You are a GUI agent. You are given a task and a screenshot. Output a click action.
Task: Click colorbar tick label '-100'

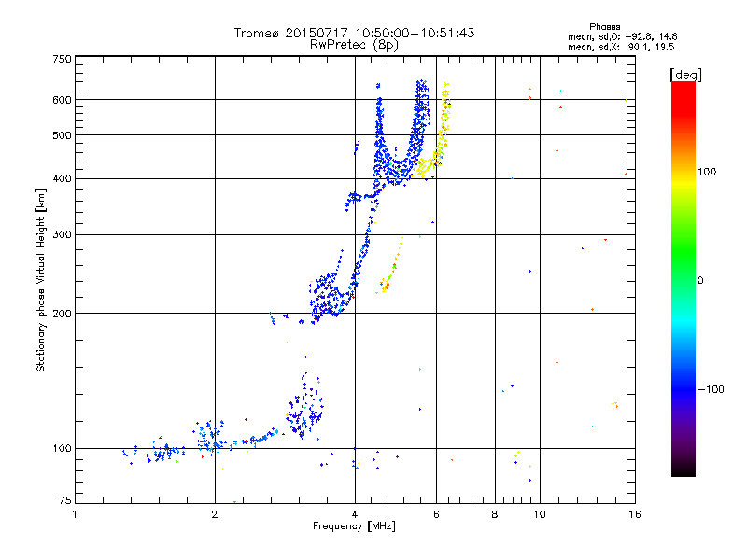point(711,389)
